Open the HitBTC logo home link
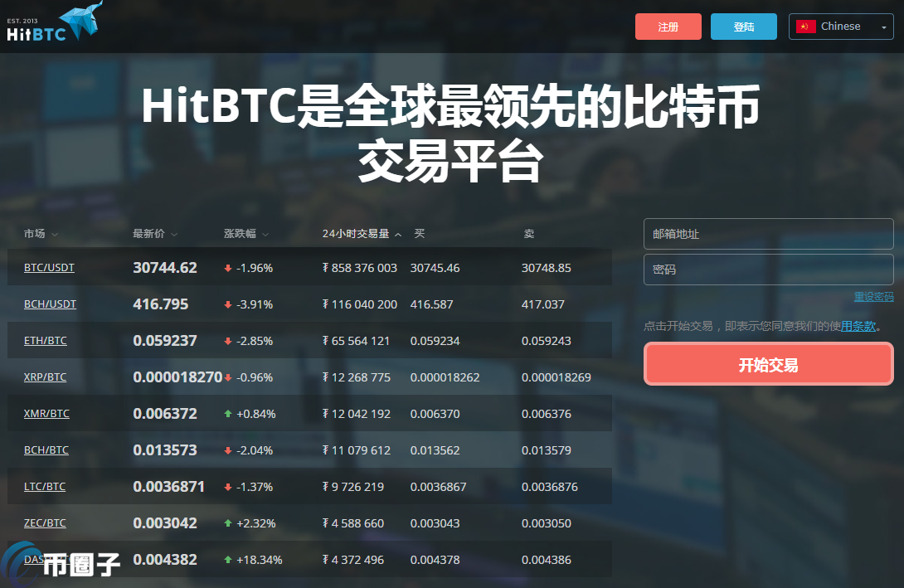This screenshot has height=588, width=904. (x=55, y=22)
